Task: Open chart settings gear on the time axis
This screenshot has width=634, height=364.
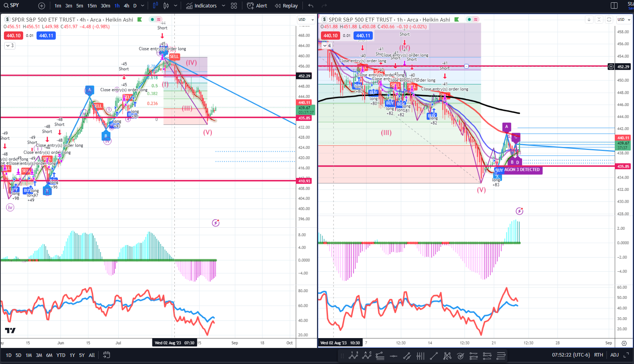Action: (x=624, y=343)
